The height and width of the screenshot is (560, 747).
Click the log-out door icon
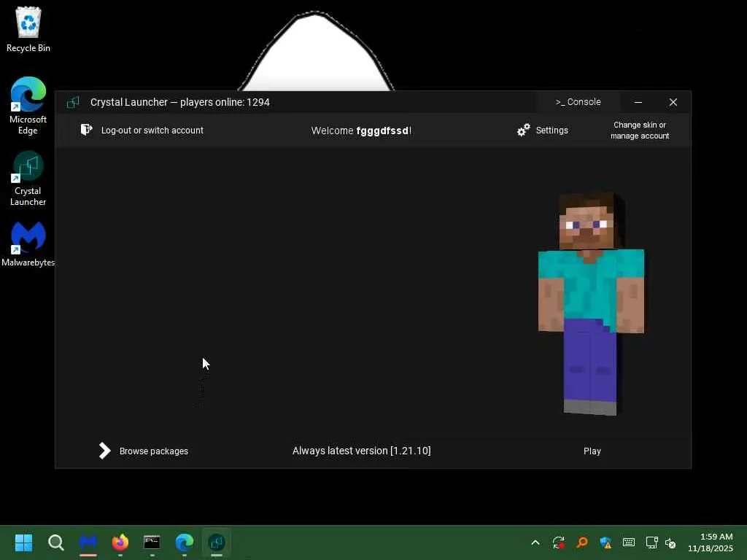click(86, 130)
